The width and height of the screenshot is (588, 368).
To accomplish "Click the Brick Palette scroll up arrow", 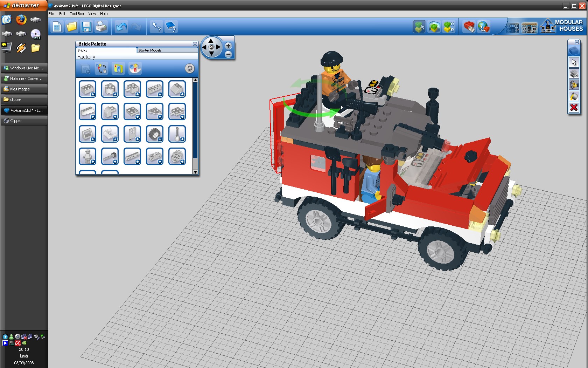I will tap(195, 80).
